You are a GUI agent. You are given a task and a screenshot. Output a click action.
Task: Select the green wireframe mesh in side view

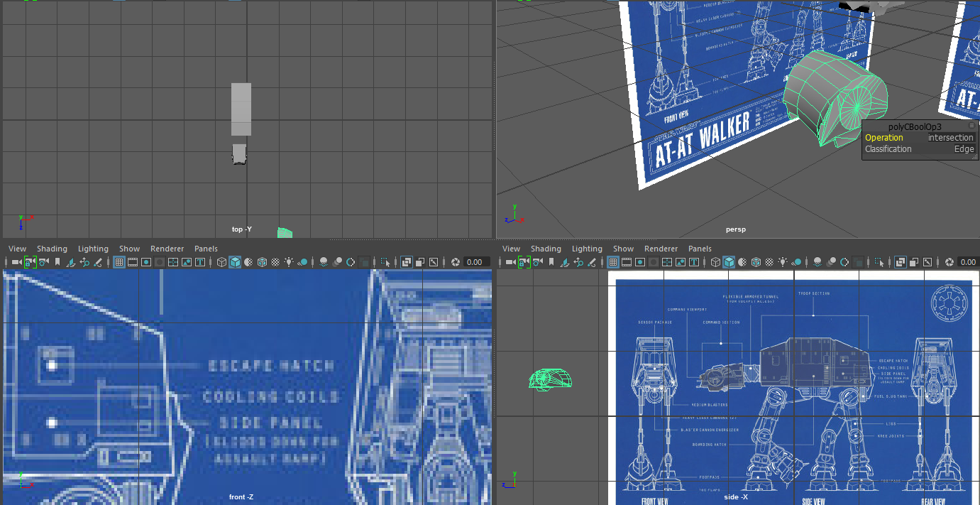point(551,379)
